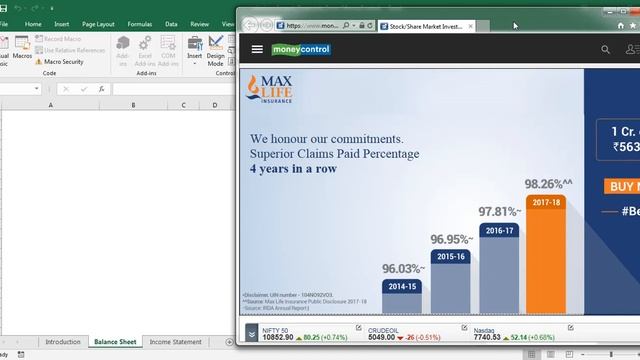Toggle Design Mode
Screen dimensions: 640x360
coord(215,51)
